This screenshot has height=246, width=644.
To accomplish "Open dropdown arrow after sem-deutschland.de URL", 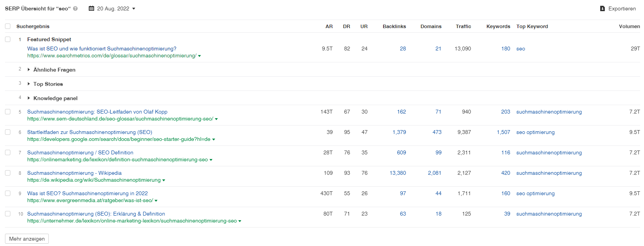I will 216,119.
